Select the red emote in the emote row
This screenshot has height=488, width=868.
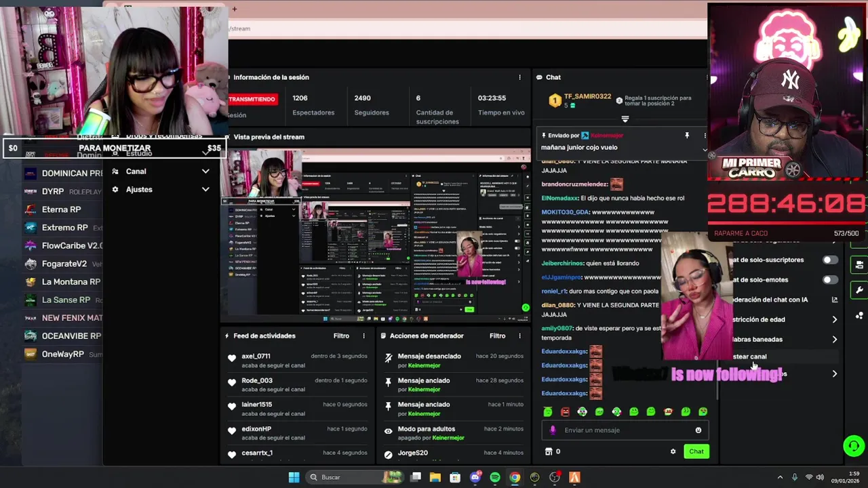[565, 411]
